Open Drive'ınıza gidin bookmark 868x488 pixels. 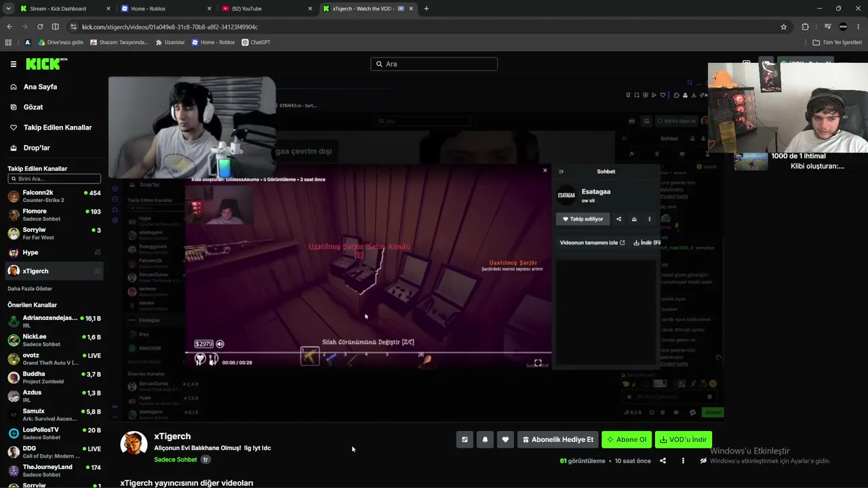click(x=60, y=42)
